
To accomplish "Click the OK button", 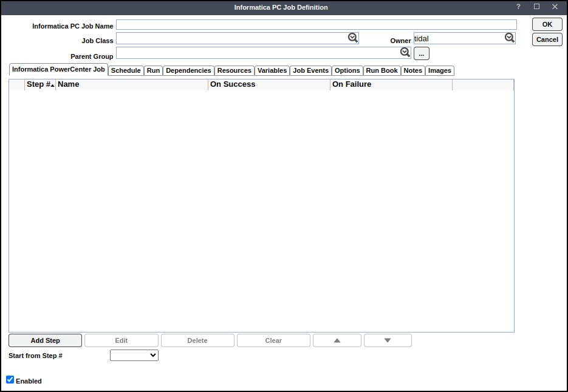I will point(547,25).
